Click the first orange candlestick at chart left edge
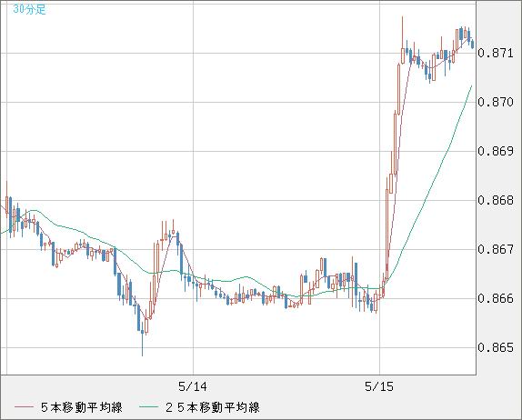 6,200
